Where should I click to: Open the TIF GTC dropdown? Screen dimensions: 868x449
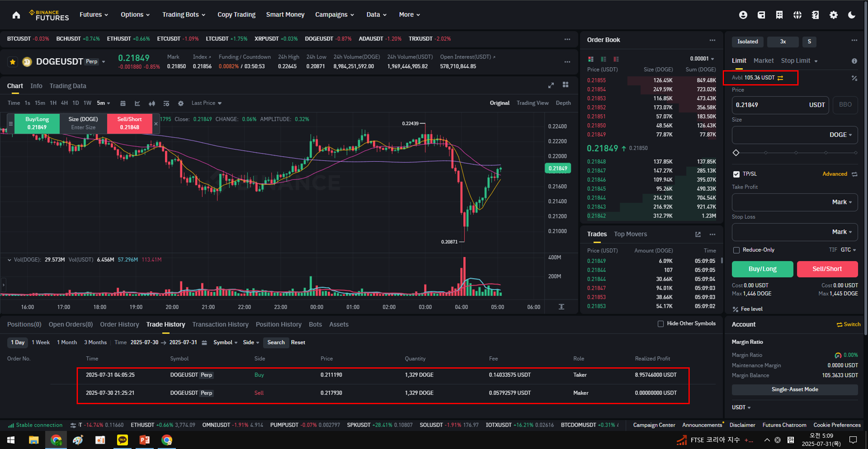(848, 250)
